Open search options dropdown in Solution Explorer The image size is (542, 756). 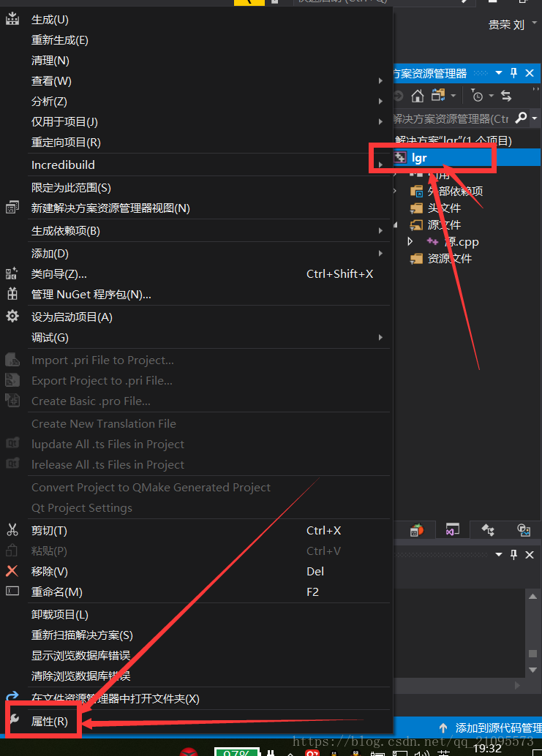[x=534, y=118]
